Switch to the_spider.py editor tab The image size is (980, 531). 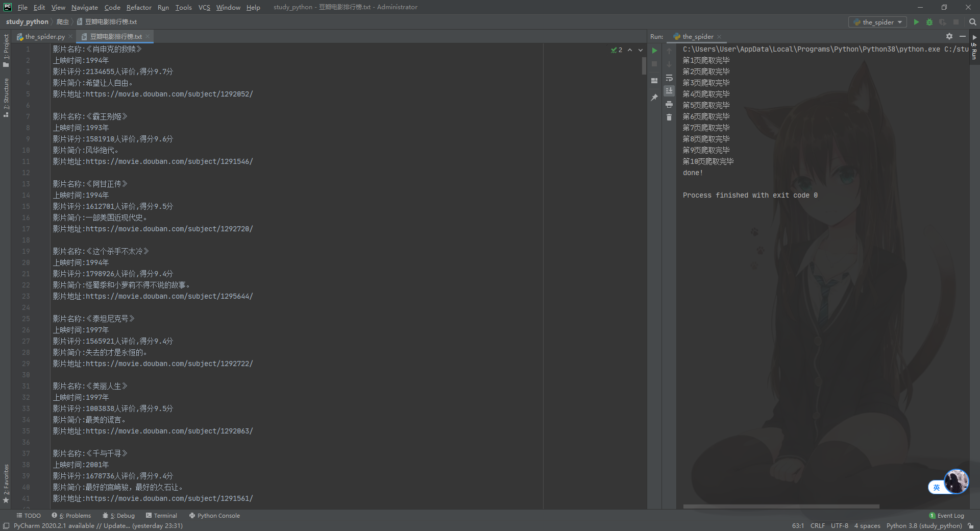[x=41, y=37]
